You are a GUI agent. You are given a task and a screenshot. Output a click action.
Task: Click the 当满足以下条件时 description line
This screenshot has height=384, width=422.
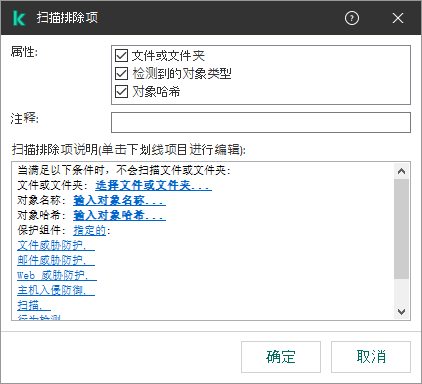[x=124, y=170]
